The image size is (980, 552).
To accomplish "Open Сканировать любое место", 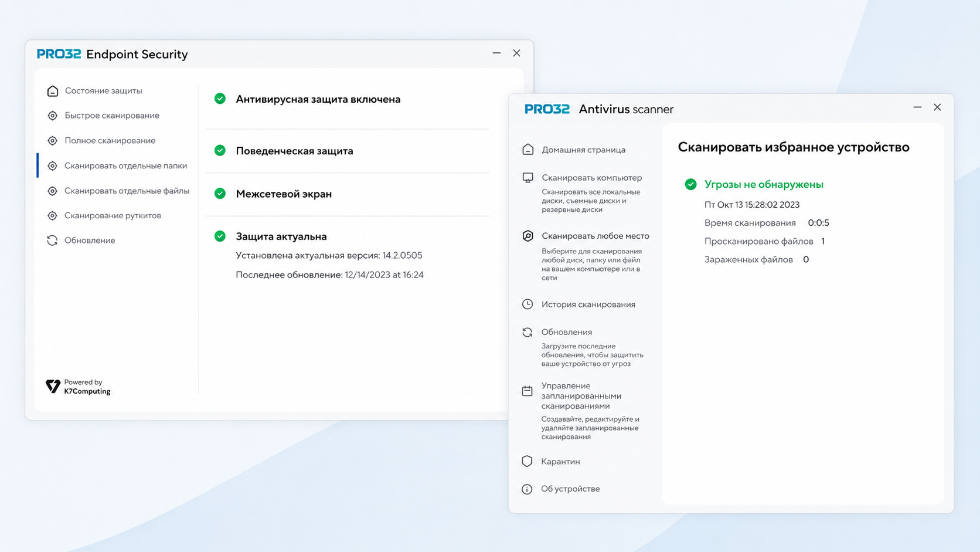I will coord(596,236).
